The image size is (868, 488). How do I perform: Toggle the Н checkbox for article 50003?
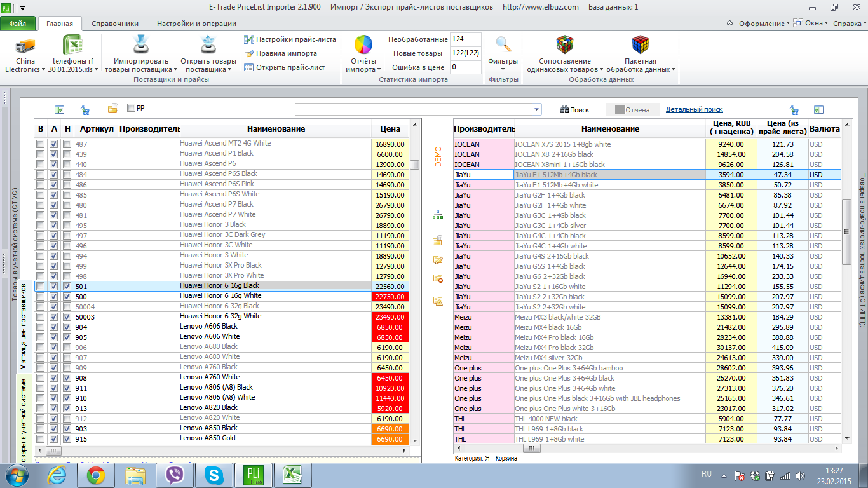[x=67, y=317]
